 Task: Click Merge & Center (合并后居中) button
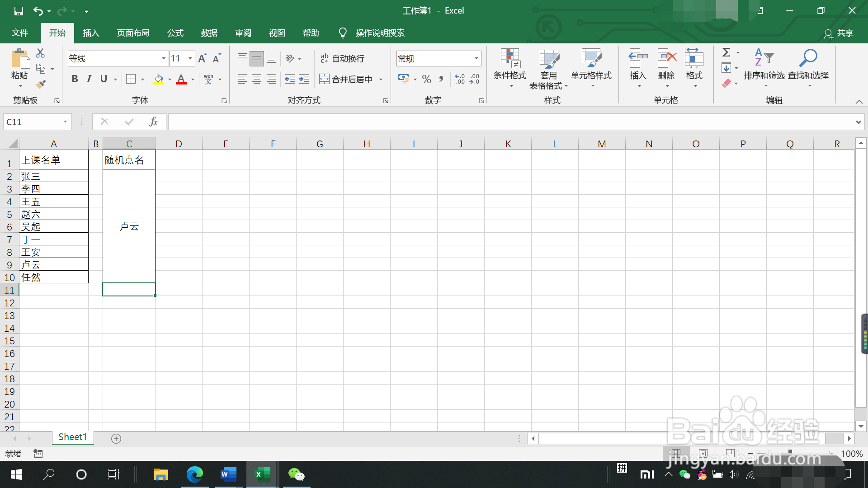pos(346,80)
